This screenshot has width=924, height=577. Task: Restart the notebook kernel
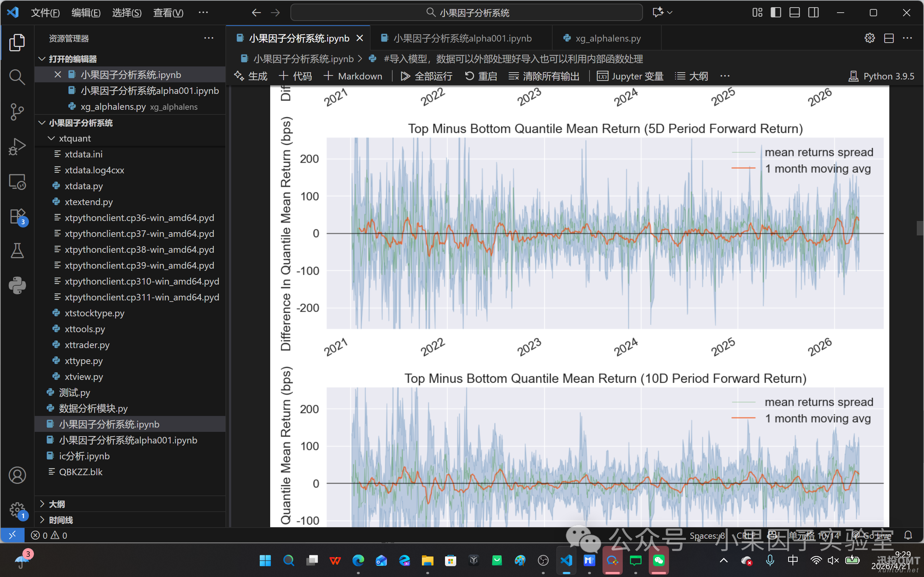click(x=481, y=76)
